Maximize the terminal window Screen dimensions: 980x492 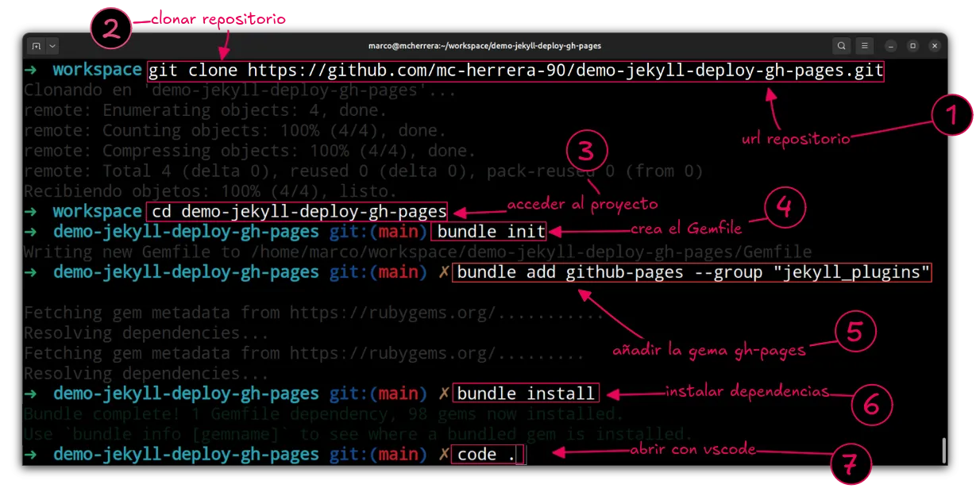[913, 45]
